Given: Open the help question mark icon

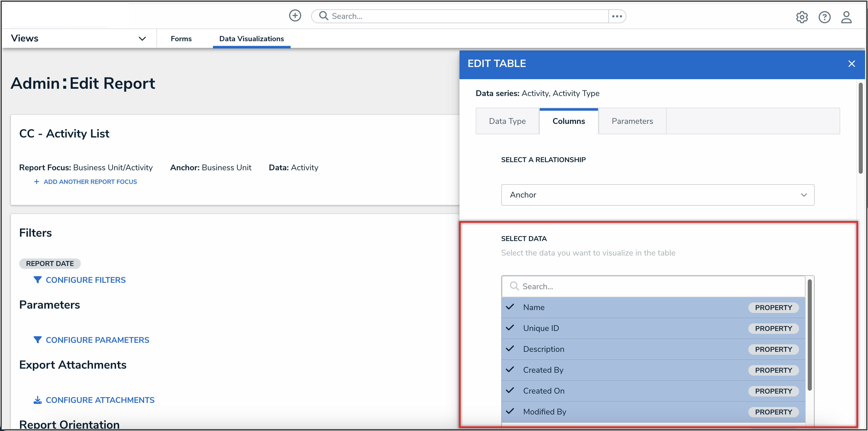Looking at the screenshot, I should coord(824,17).
